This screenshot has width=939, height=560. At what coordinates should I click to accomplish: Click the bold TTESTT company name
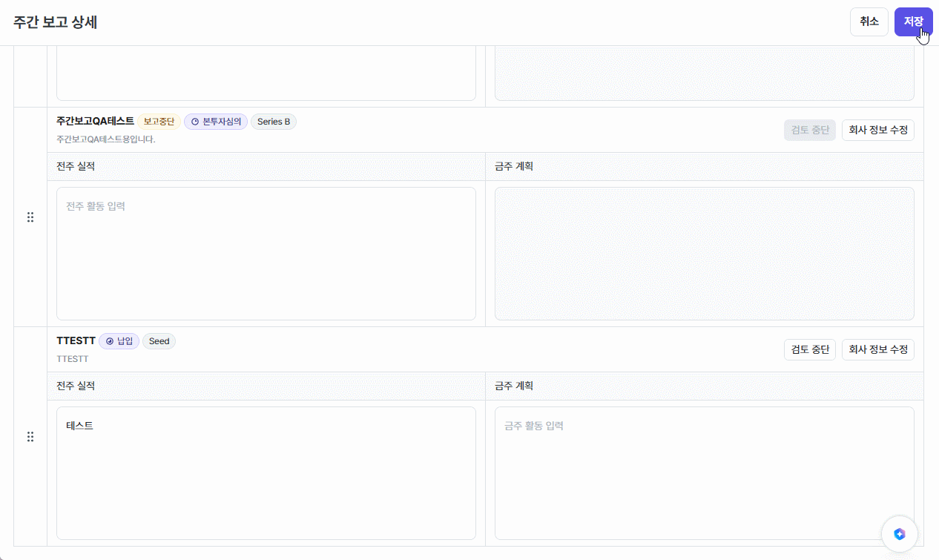76,341
